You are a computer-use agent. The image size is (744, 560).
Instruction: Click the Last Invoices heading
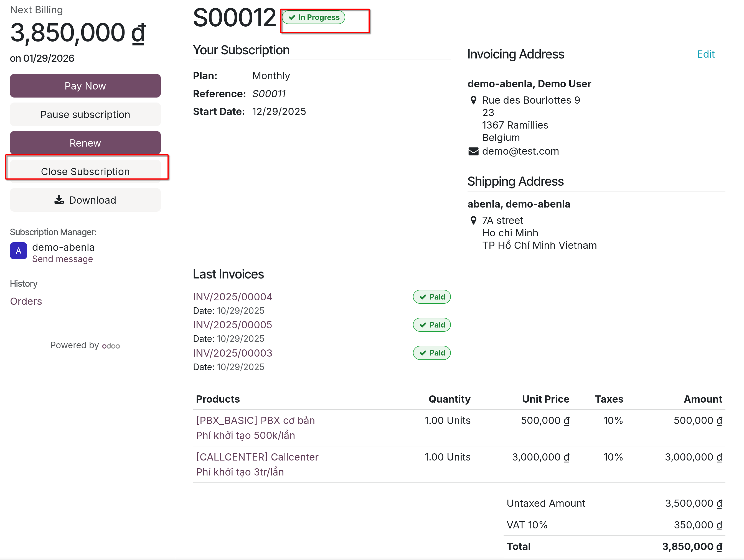pos(228,274)
